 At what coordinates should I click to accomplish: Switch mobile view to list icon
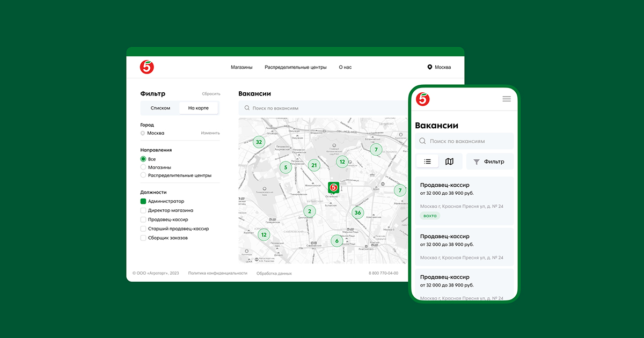(x=428, y=161)
